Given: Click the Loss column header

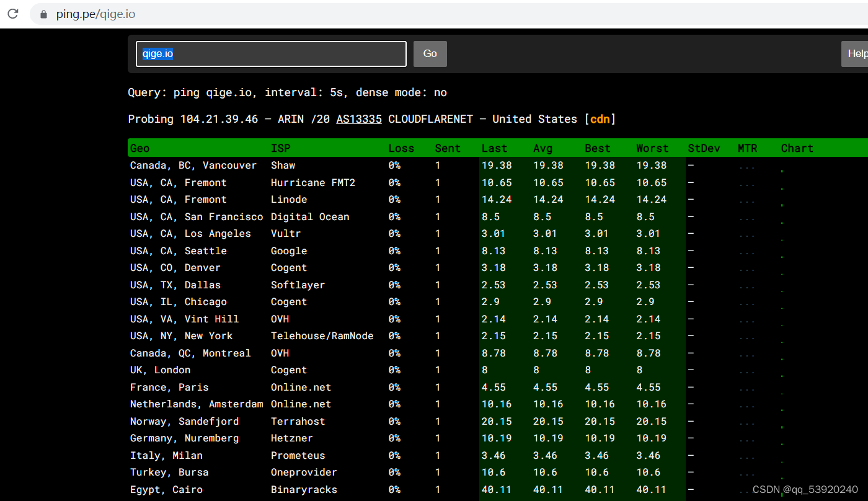Looking at the screenshot, I should point(402,148).
